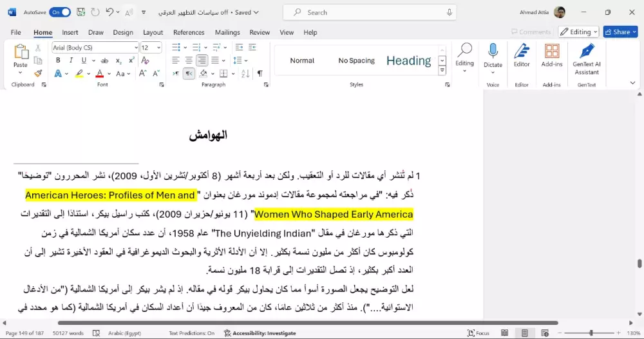Open the File menu
644x339 pixels.
point(15,32)
